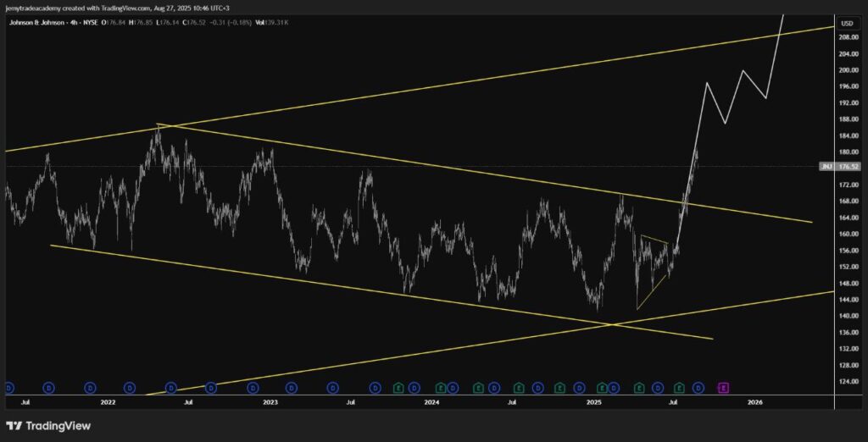This screenshot has width=868, height=442.
Task: Select the leftmost blue dividend marker
Action: click(8, 388)
